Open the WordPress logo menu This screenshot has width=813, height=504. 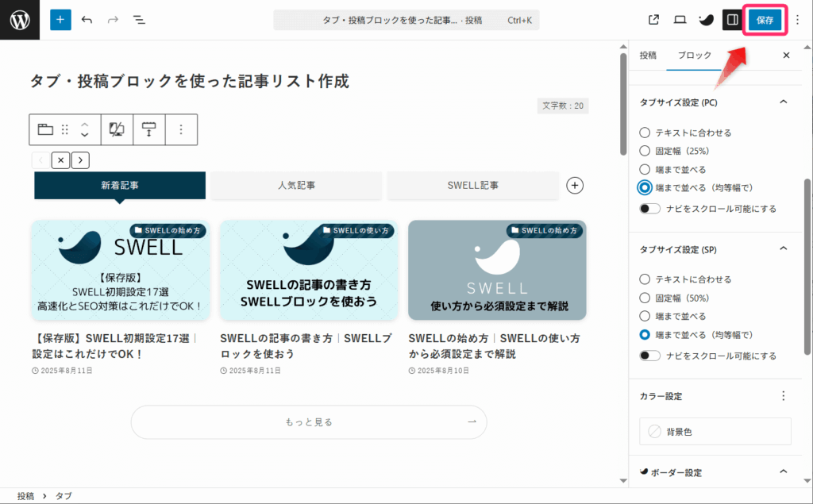[x=20, y=20]
